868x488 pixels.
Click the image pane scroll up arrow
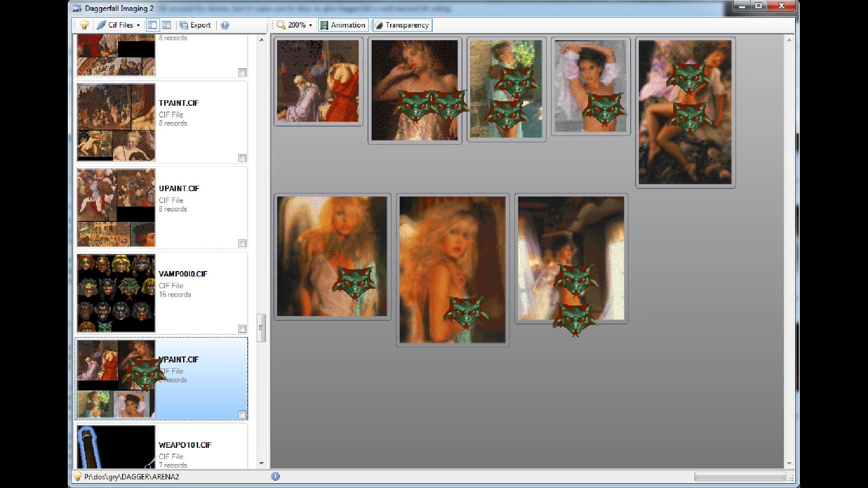point(789,40)
